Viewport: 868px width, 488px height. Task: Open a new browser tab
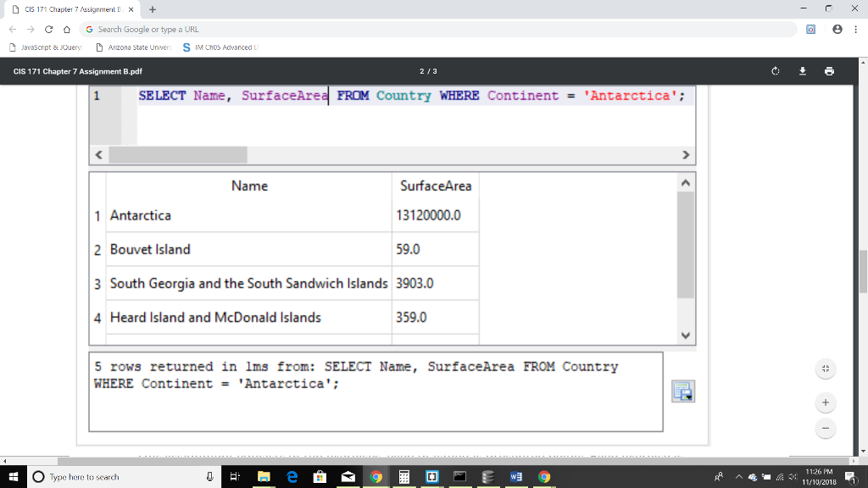(153, 9)
